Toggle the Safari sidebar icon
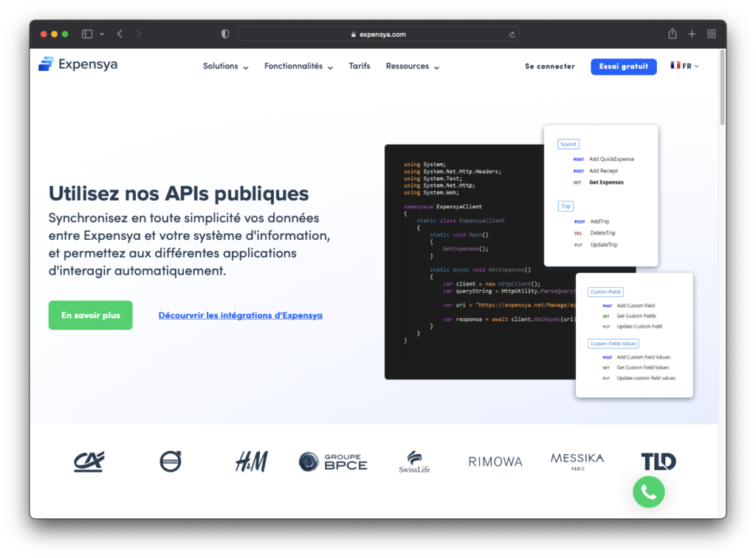 pos(87,34)
